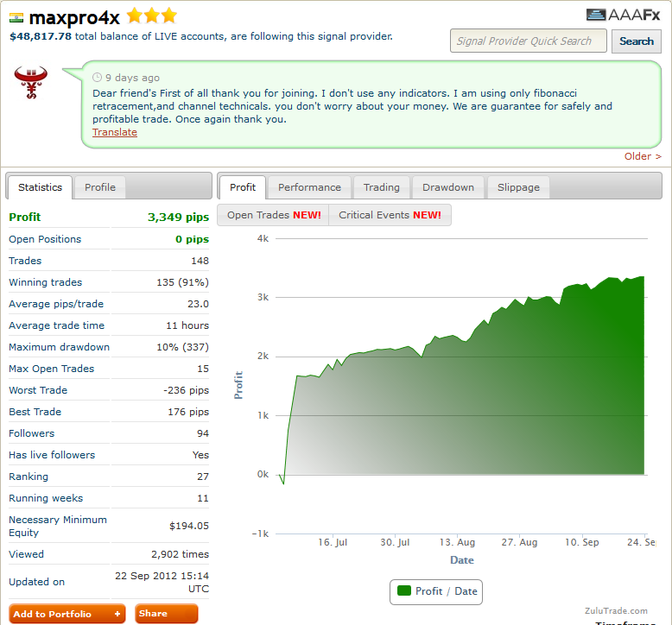Click the orange Share button
The image size is (672, 625).
(167, 614)
